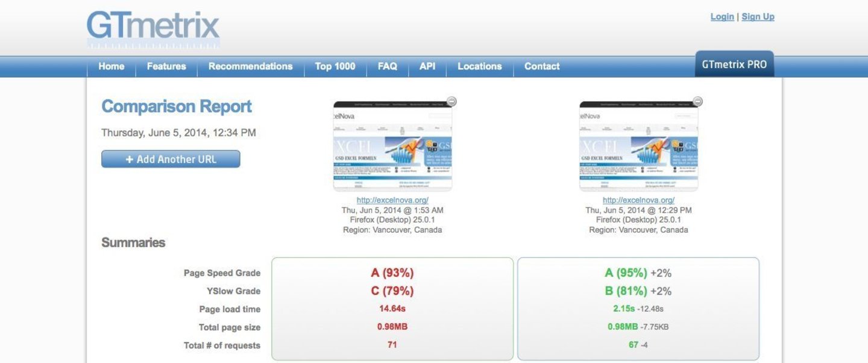868x363 pixels.
Task: Click the '67' total requests value
Action: [634, 345]
